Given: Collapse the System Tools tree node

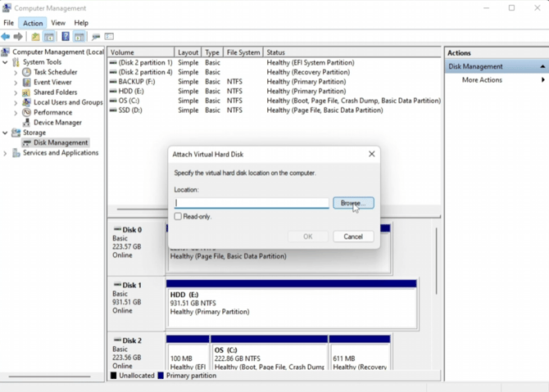Looking at the screenshot, I should [x=6, y=62].
